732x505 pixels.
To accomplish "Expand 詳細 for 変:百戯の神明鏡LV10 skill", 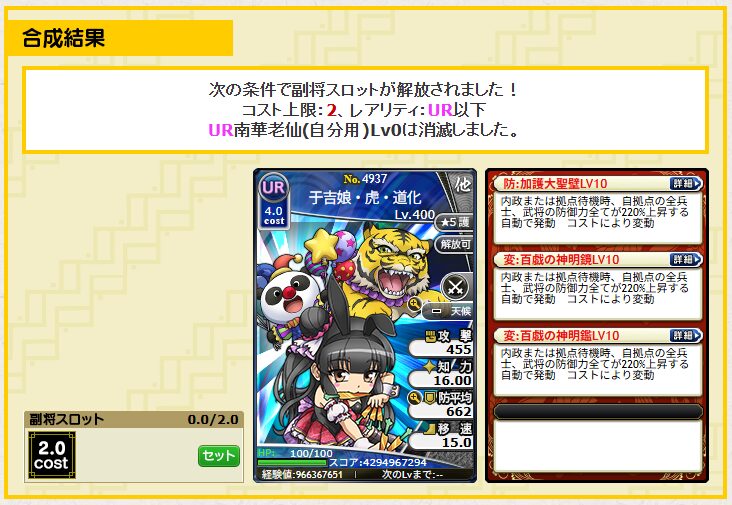I will tap(685, 260).
